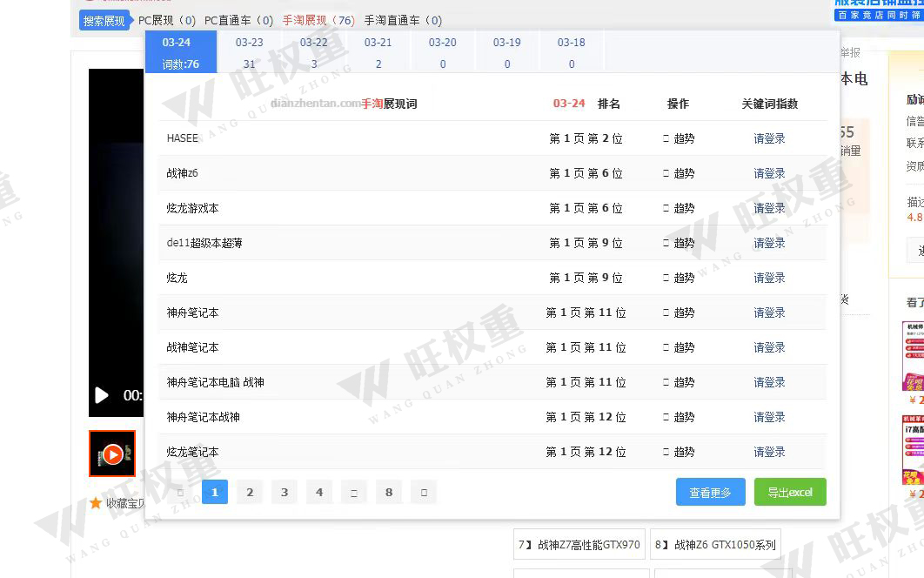Screen dimensions: 924x578
Task: Select option 战神Z7高性能GTX970
Action: [579, 544]
